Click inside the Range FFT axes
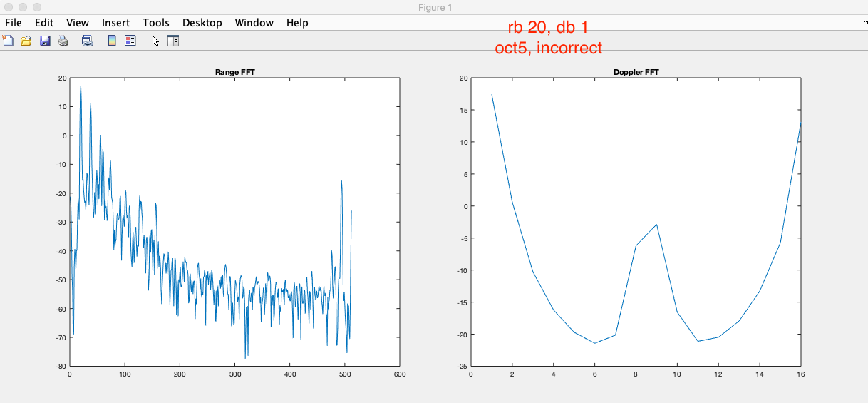The width and height of the screenshot is (868, 403). [234, 222]
